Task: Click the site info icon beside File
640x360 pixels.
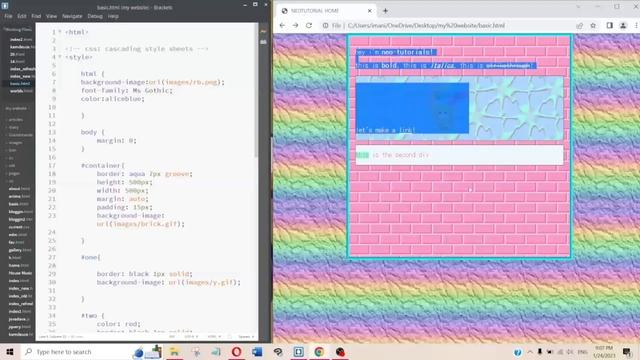Action: tap(325, 25)
